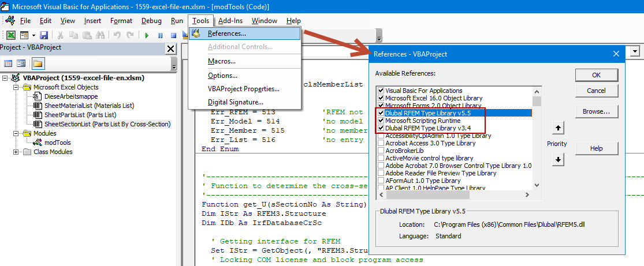This screenshot has width=644, height=266.
Task: Click the Reset stop square icon
Action: 173,35
